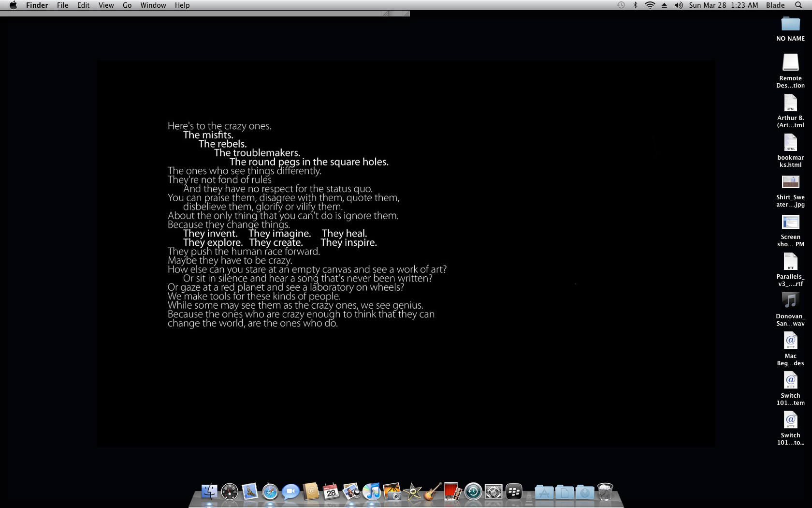Open the Window menu
This screenshot has height=508, width=812.
(x=153, y=5)
